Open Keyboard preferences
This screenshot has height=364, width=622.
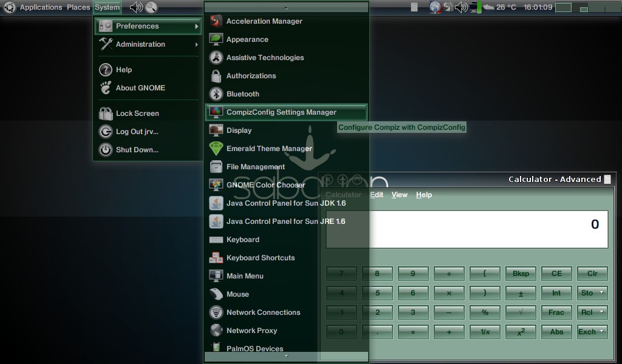[286, 240]
